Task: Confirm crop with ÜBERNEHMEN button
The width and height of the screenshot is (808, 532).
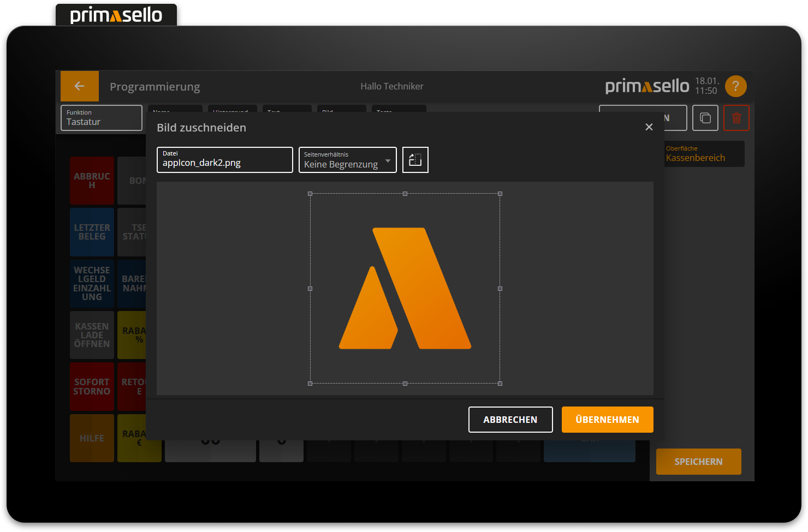Action: click(x=607, y=420)
